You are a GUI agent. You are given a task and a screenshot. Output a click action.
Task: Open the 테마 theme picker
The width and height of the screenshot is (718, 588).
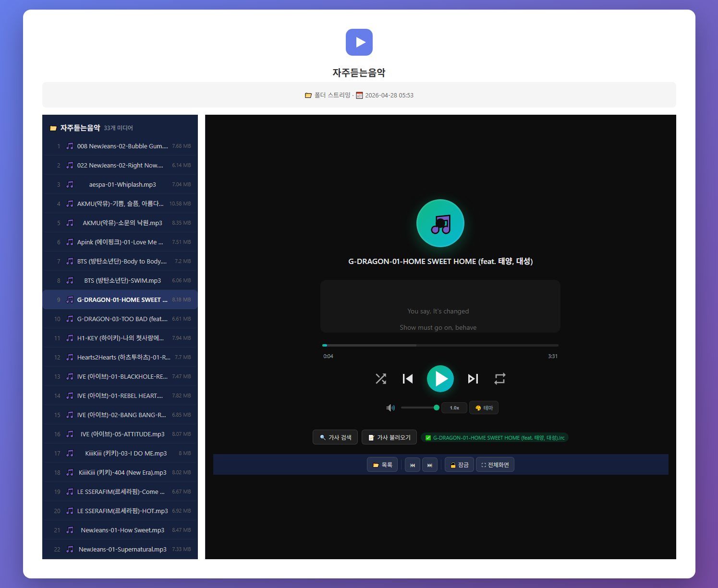tap(484, 408)
